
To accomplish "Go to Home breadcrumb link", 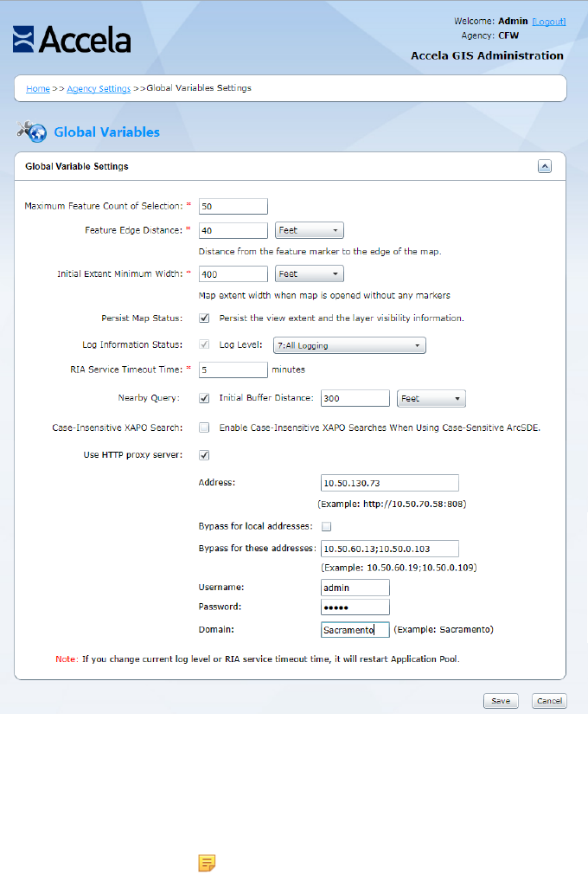I will tap(37, 88).
